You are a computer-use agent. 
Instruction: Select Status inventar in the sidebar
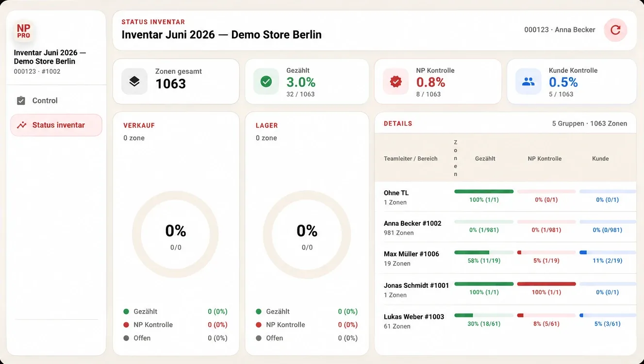56,125
